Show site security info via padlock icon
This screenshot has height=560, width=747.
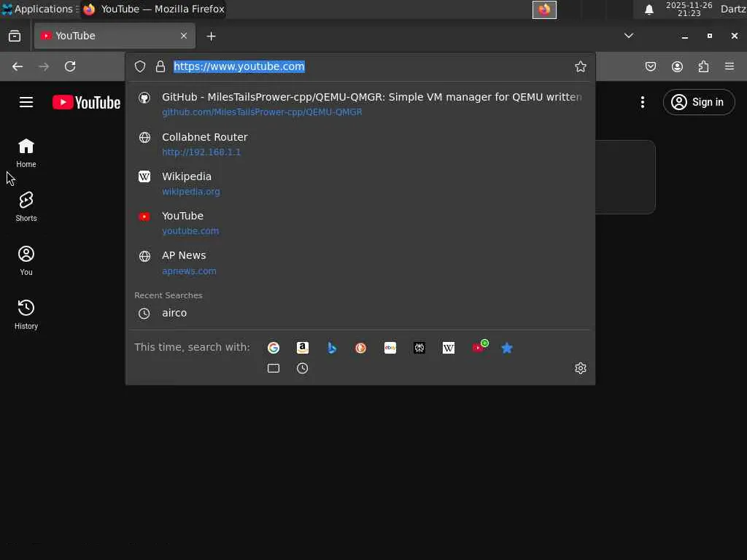[x=160, y=66]
